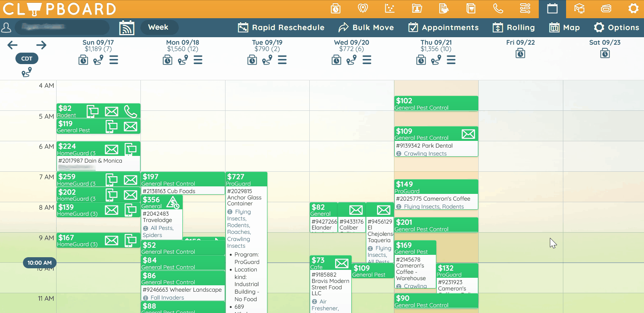Open the handshake contract document icon
The image size is (644, 313).
click(x=444, y=8)
